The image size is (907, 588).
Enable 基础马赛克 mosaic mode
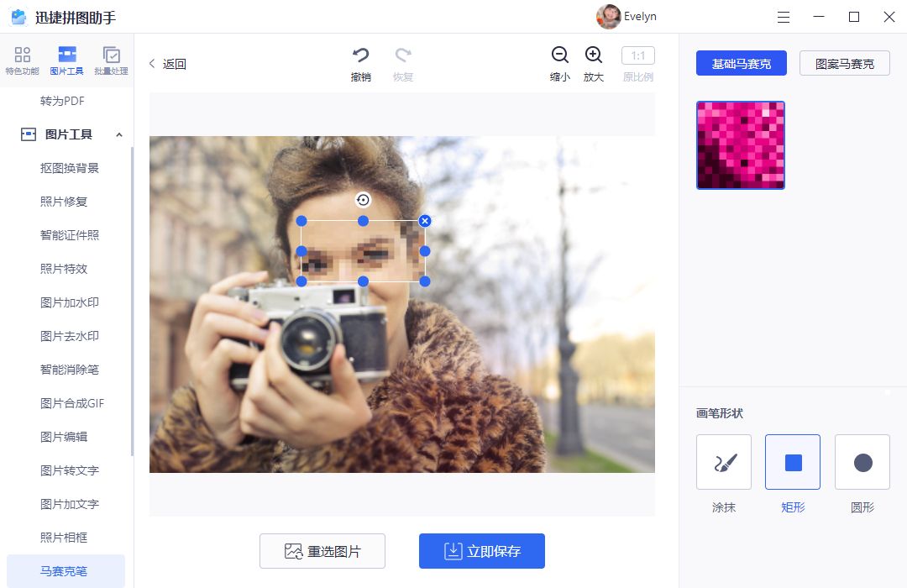click(741, 63)
